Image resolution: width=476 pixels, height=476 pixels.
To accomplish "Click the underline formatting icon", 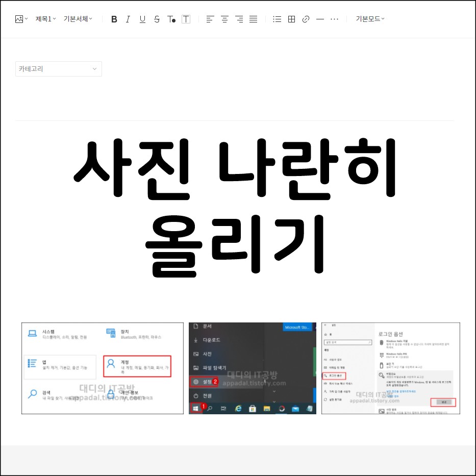I will click(x=143, y=19).
